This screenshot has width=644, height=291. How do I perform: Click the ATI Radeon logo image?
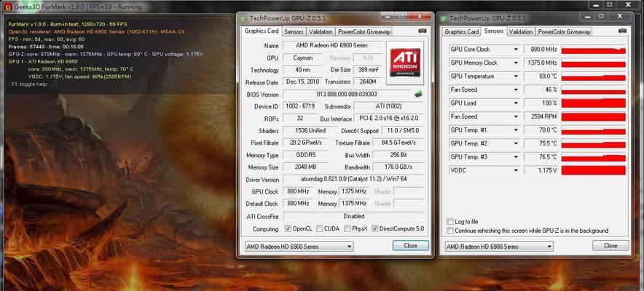tap(404, 63)
